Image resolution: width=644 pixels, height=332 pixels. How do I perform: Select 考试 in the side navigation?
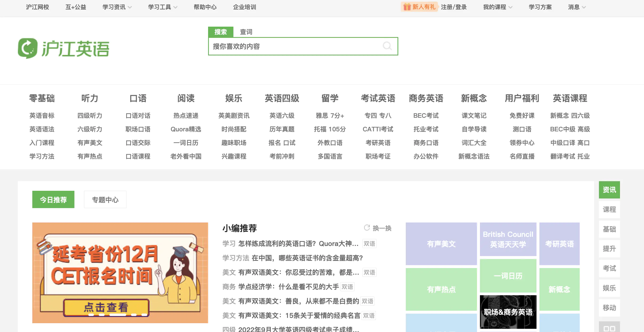pyautogui.click(x=609, y=269)
